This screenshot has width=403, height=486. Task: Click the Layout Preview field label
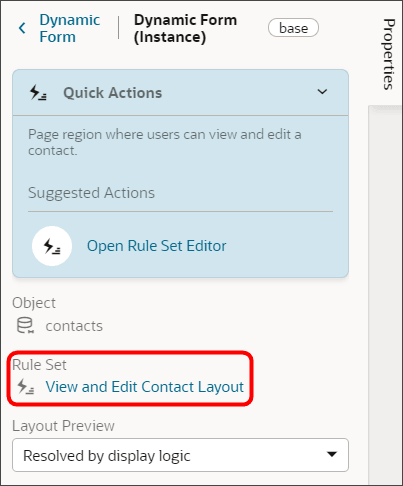[63, 426]
